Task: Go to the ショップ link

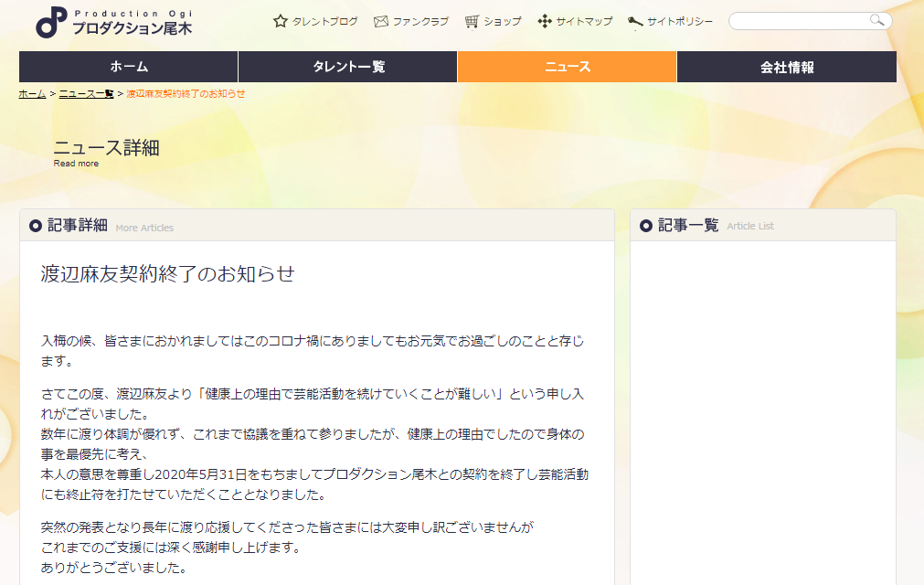Action: (503, 22)
